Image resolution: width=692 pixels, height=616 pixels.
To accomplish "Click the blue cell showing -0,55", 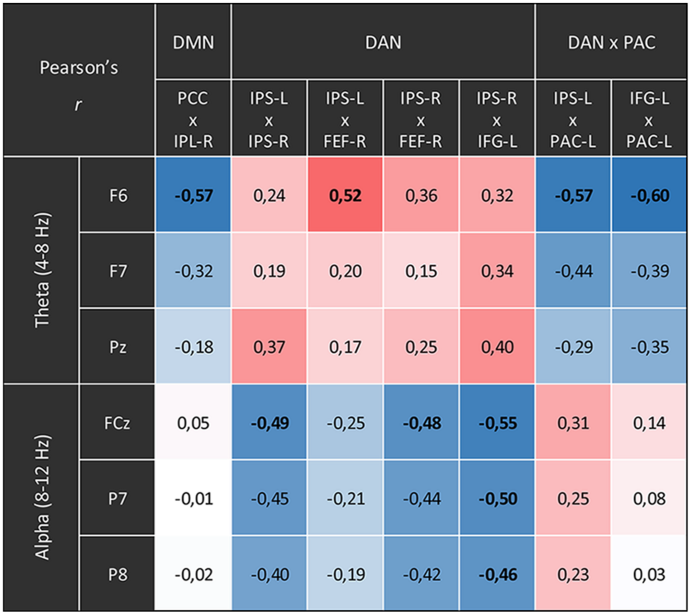I will pos(497,423).
